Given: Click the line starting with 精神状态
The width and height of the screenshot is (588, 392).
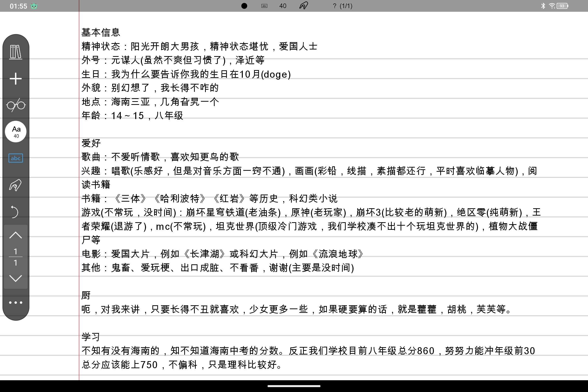Looking at the screenshot, I should coord(199,47).
